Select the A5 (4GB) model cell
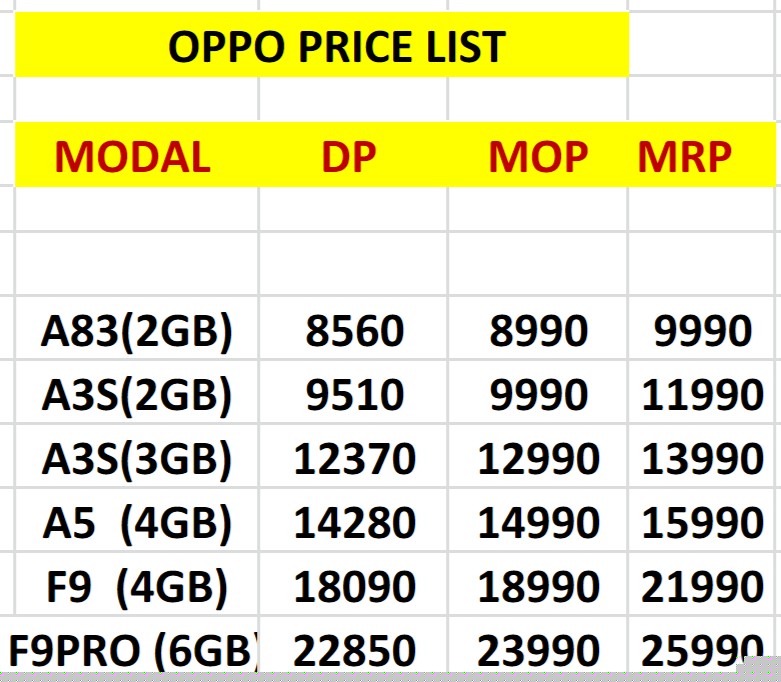Image resolution: width=781 pixels, height=682 pixels. pyautogui.click(x=137, y=523)
